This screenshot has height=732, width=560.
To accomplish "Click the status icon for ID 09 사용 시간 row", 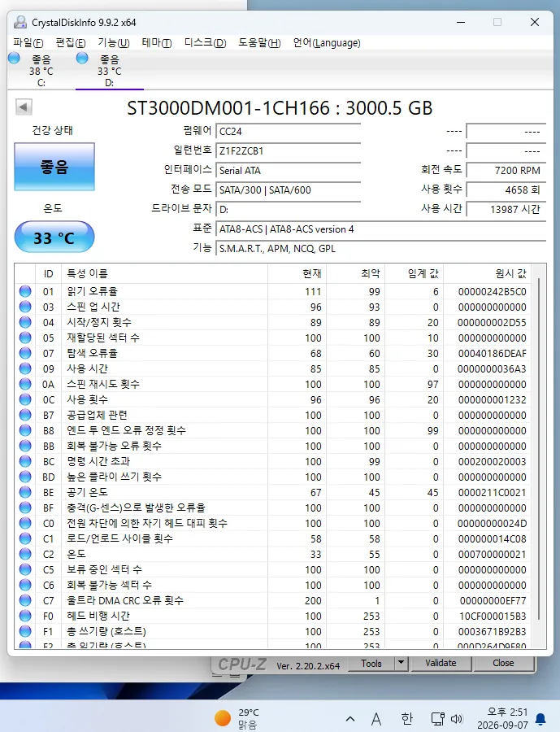I will click(25, 368).
